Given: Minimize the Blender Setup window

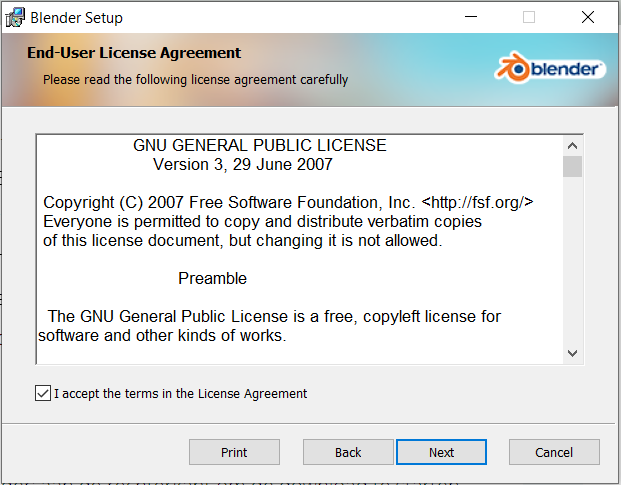Looking at the screenshot, I should [x=471, y=17].
